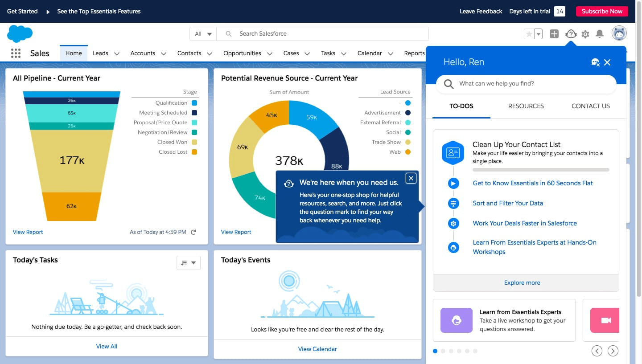Open Global Actions with the plus icon
This screenshot has height=364, width=642.
coord(554,33)
